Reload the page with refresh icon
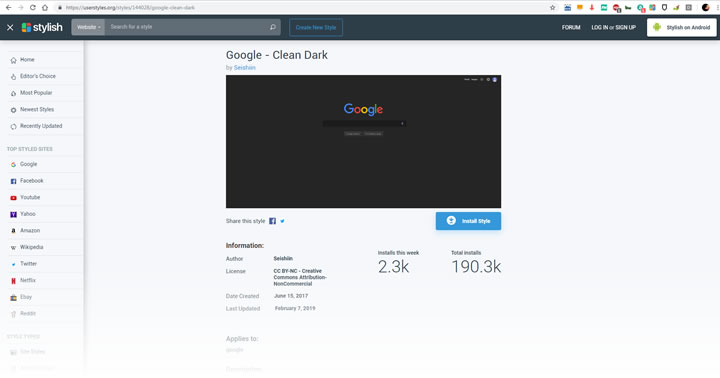Screen dimensions: 720x378 tap(33, 7)
